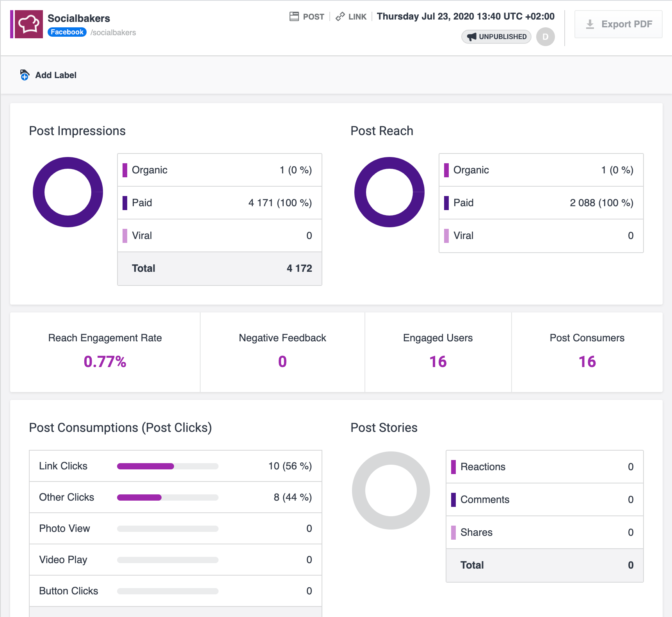
Task: Click the POST type icon
Action: click(x=294, y=16)
